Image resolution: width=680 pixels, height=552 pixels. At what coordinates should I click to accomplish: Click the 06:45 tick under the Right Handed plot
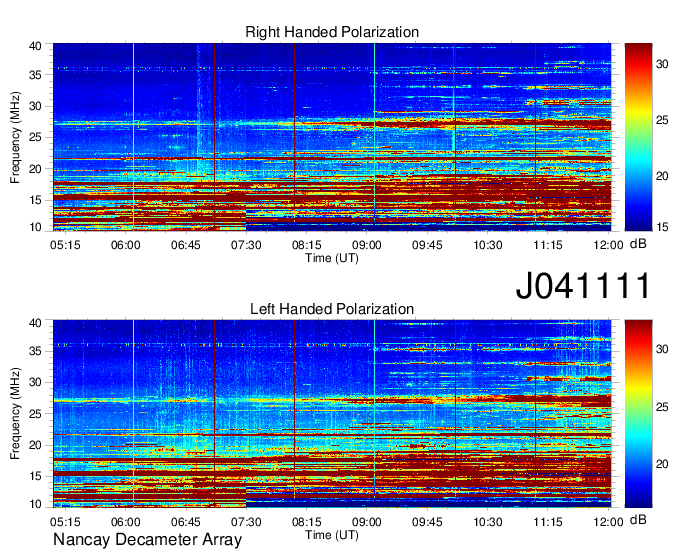(x=186, y=245)
